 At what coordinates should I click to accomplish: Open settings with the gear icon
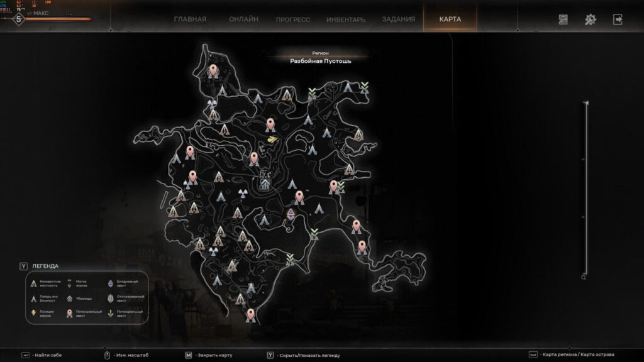590,19
